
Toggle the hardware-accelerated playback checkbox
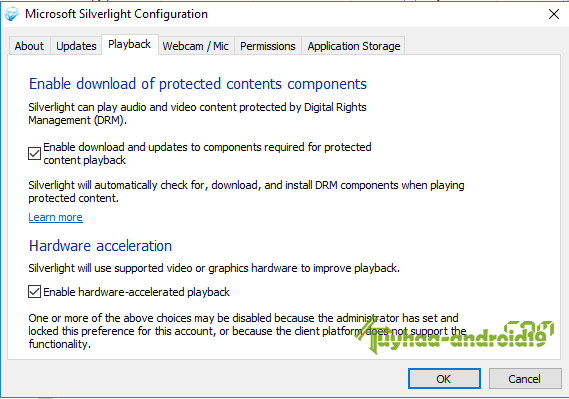34,292
